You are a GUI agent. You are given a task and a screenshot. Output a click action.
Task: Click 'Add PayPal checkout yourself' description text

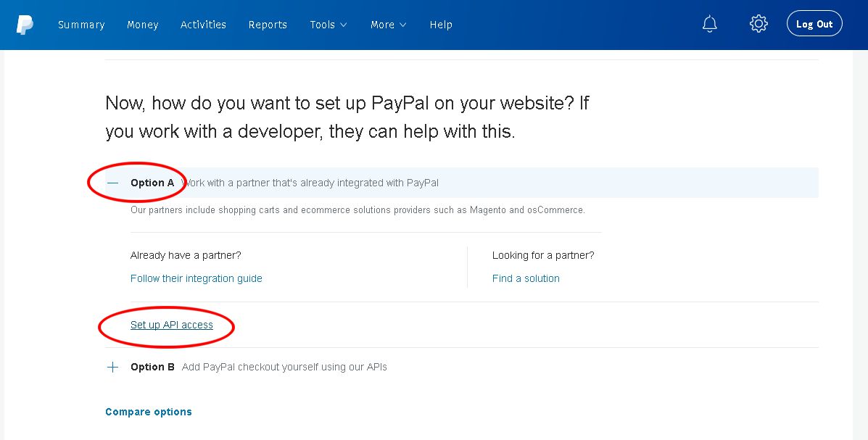click(x=284, y=367)
